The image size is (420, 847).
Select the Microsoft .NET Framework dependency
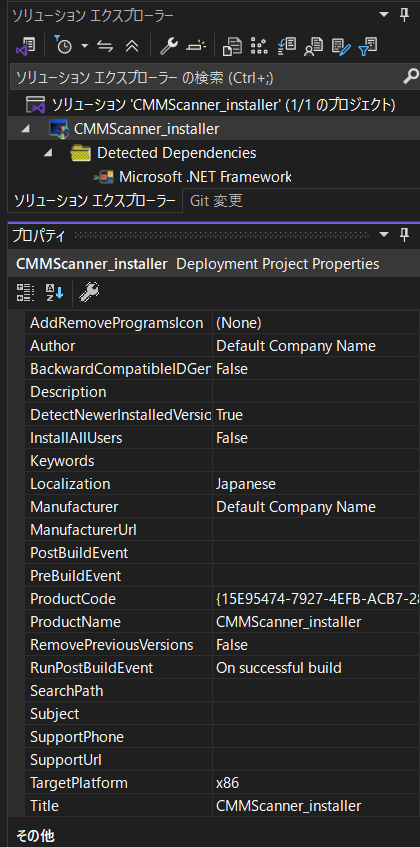pyautogui.click(x=205, y=177)
